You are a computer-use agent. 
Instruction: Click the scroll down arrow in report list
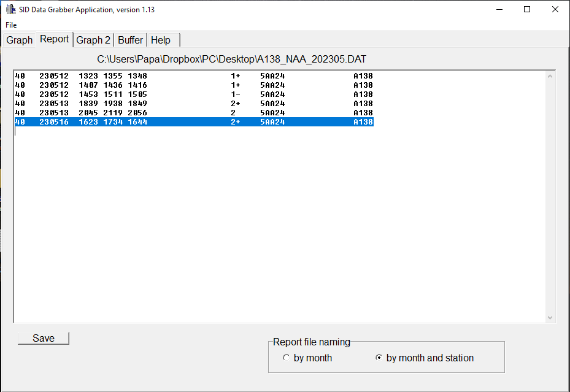550,318
